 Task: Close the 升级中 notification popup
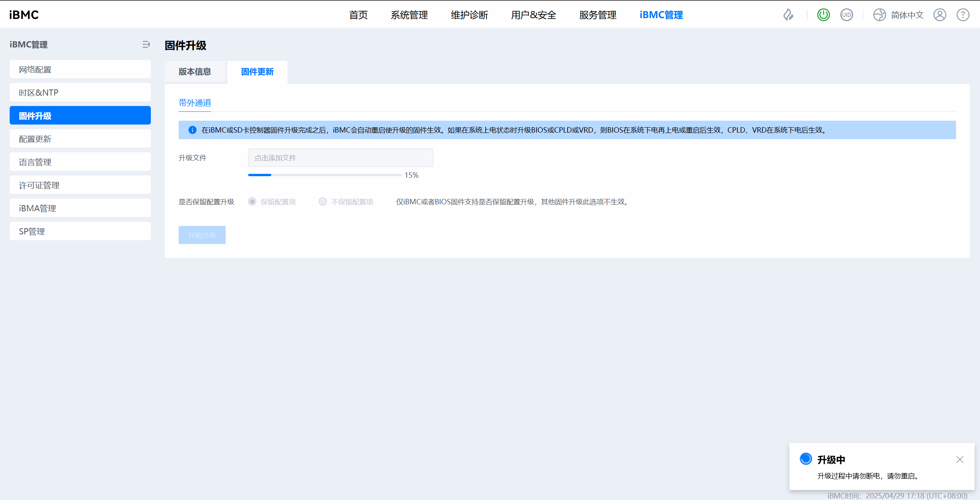(x=960, y=460)
